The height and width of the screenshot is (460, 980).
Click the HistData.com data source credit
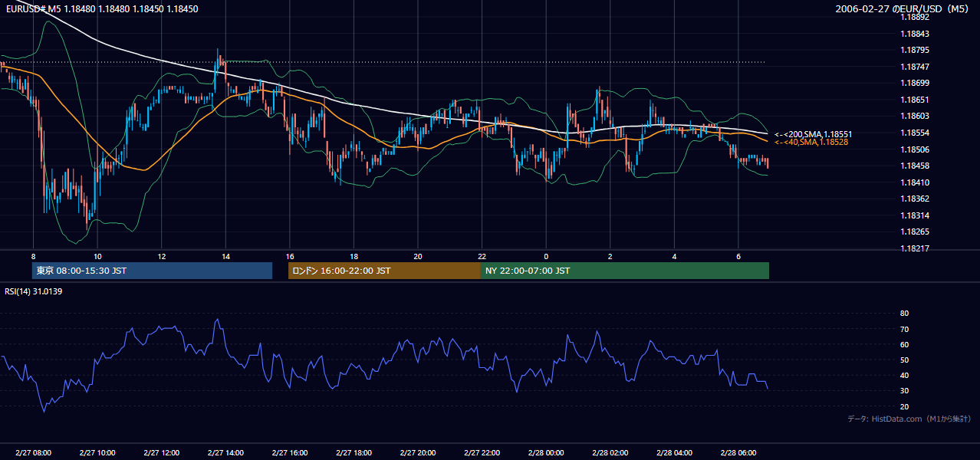coord(909,419)
